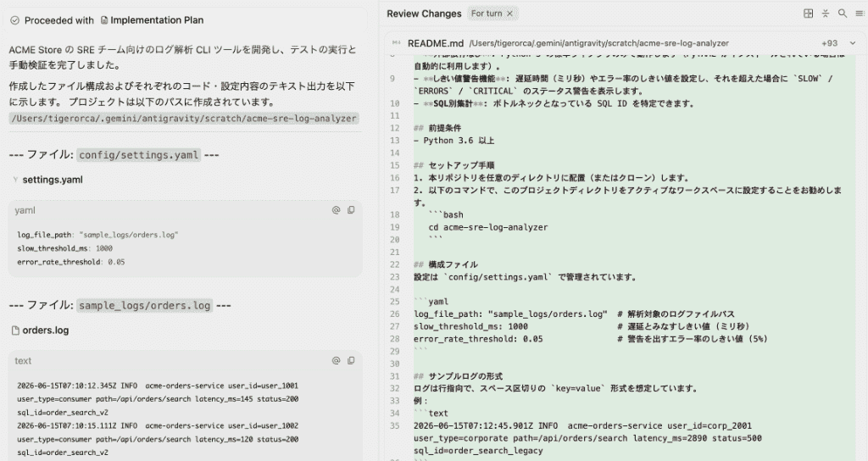Click diff line 28 error_rate_threshold entry
868x461 pixels.
click(591, 339)
